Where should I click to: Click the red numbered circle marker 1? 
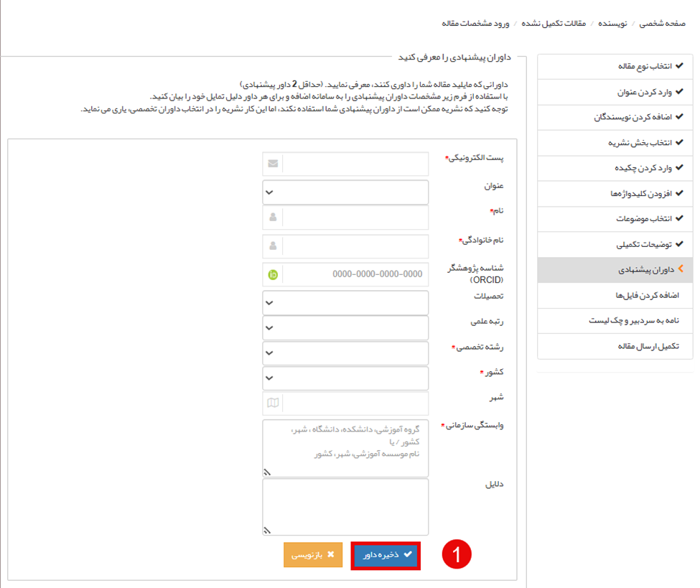tap(457, 554)
